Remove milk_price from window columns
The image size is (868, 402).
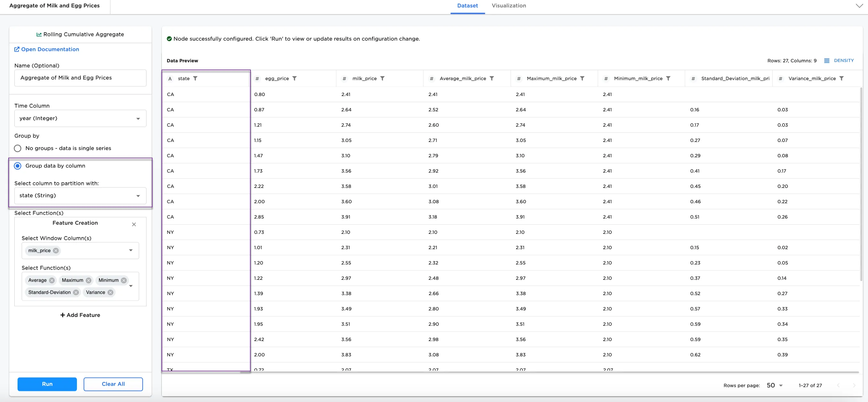pyautogui.click(x=56, y=251)
